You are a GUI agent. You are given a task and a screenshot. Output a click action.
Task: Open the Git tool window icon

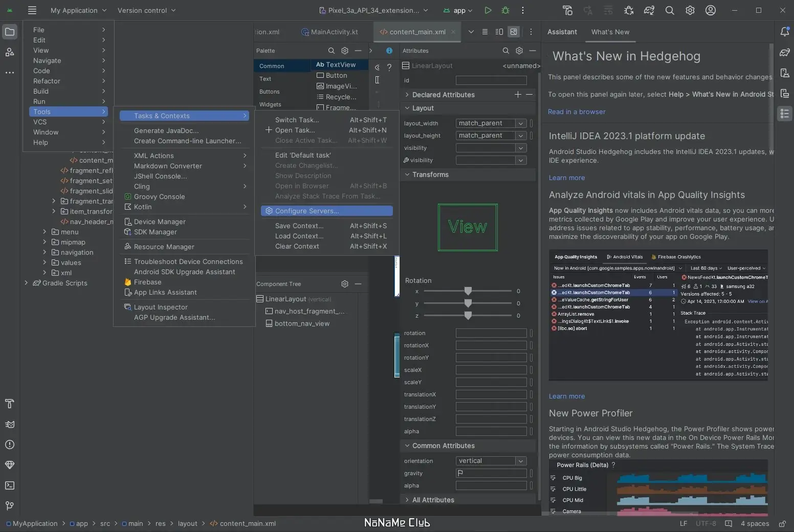[10, 506]
